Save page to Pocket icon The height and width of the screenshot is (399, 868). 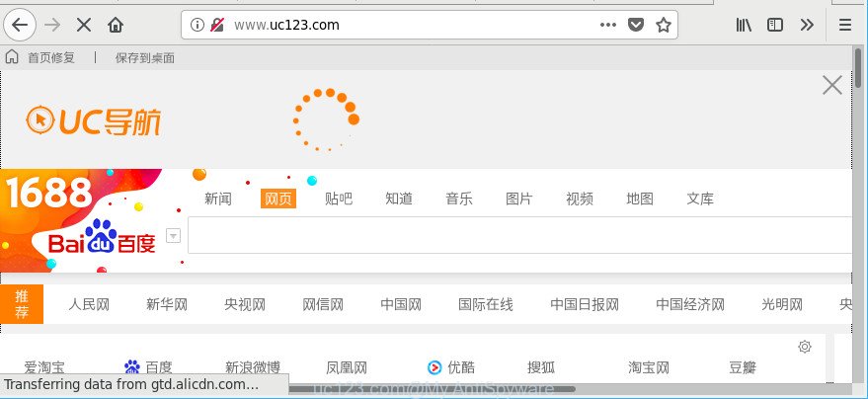coord(636,25)
